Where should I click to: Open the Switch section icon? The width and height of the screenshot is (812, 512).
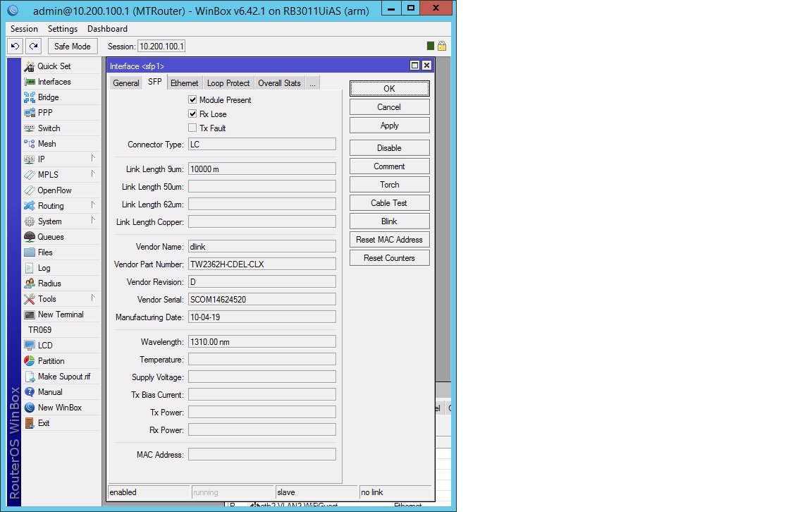click(30, 128)
